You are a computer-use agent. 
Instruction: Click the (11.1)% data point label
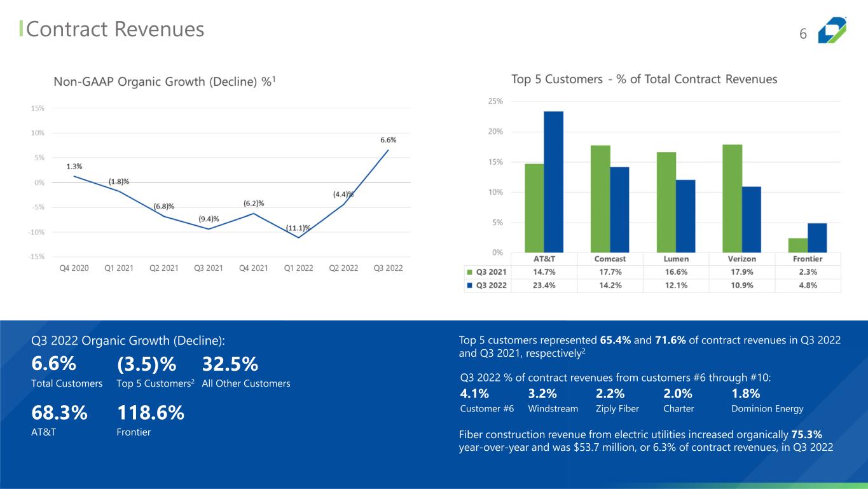point(298,228)
